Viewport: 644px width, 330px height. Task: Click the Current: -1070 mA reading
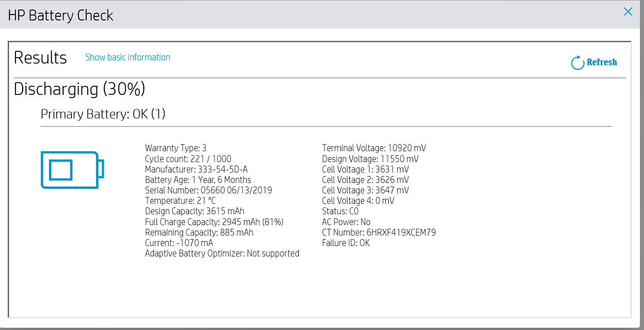(x=179, y=243)
